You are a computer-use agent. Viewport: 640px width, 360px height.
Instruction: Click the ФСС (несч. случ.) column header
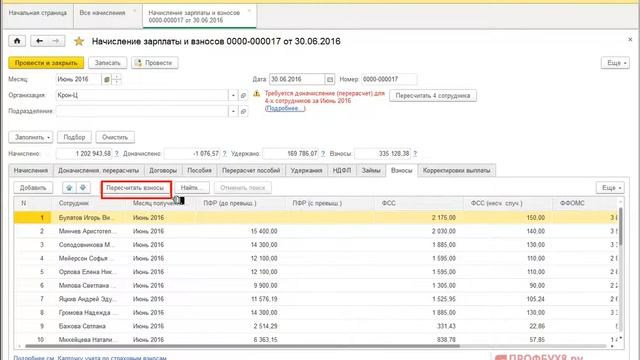coord(508,203)
